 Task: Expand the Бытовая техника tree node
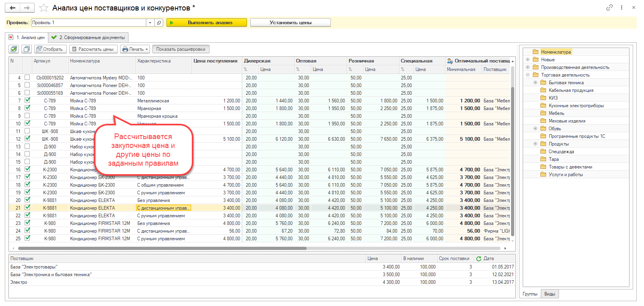point(535,83)
